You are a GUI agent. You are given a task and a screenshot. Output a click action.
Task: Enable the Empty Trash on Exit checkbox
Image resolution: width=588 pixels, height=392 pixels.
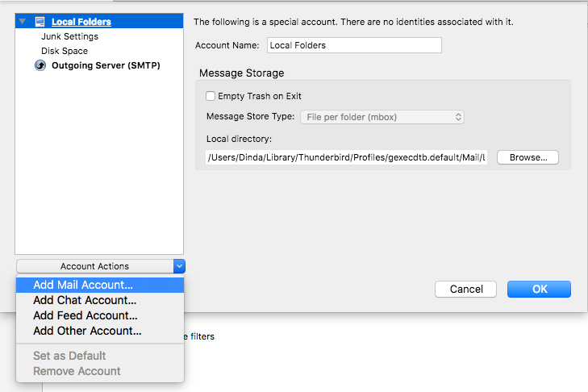point(211,96)
